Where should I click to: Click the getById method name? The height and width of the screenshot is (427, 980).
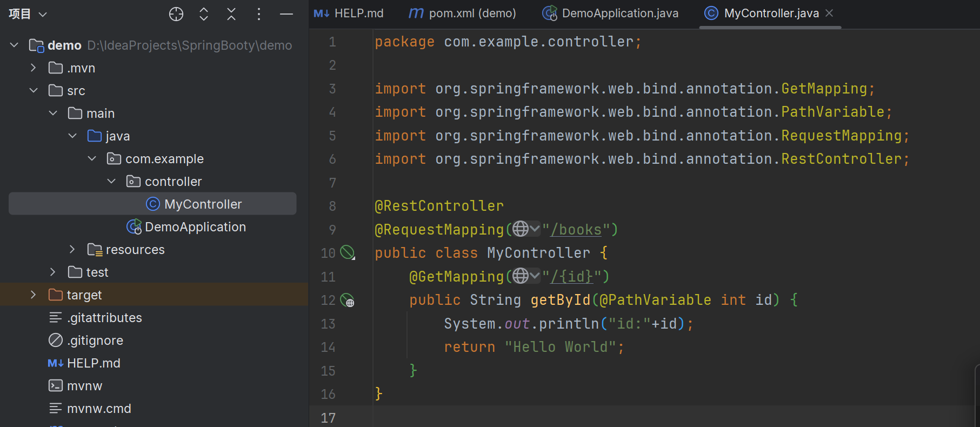pos(561,300)
